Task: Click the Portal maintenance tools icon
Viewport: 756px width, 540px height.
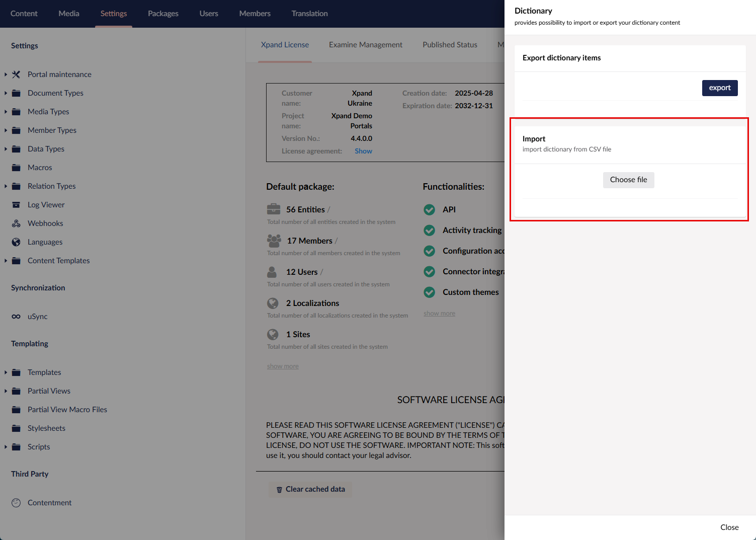Action: click(16, 74)
